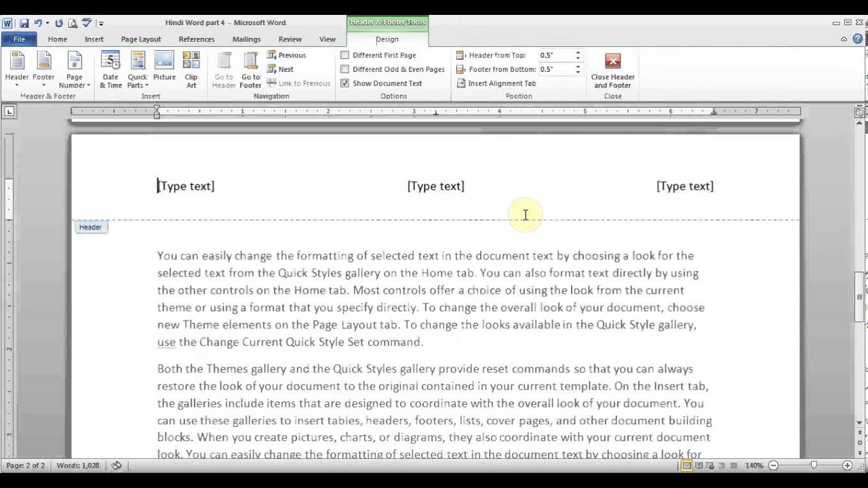Switch to Web Layout view
Viewport: 868px width, 488px height.
coord(710,466)
